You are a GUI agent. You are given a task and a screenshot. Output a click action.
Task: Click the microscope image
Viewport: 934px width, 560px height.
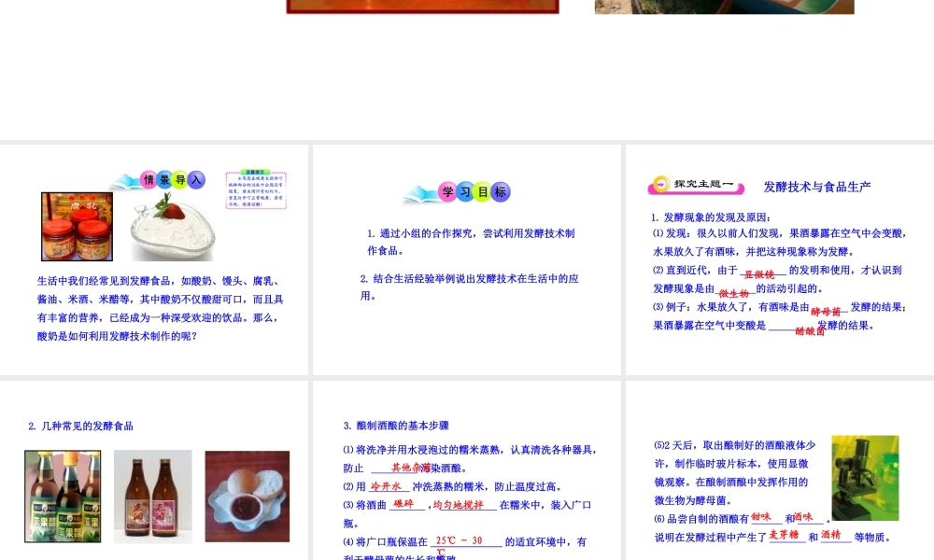point(865,478)
